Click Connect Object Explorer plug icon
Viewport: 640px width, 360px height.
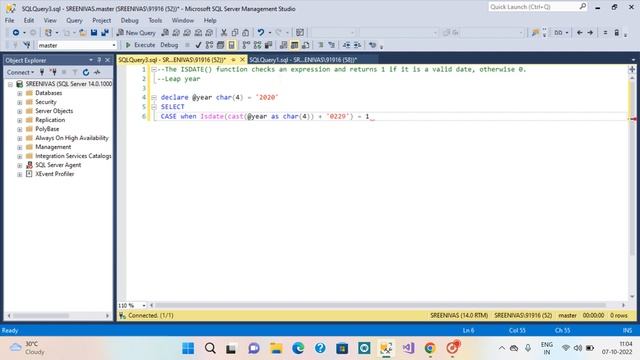pos(42,72)
